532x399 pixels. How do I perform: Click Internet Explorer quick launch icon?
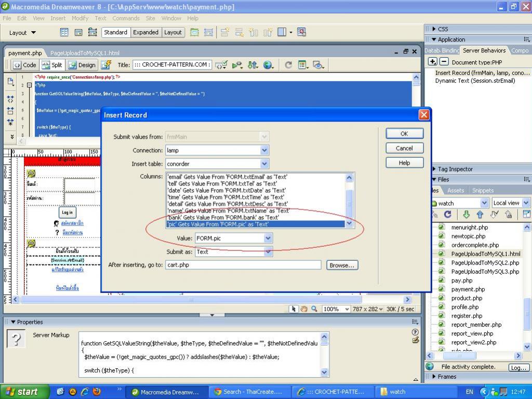click(85, 392)
